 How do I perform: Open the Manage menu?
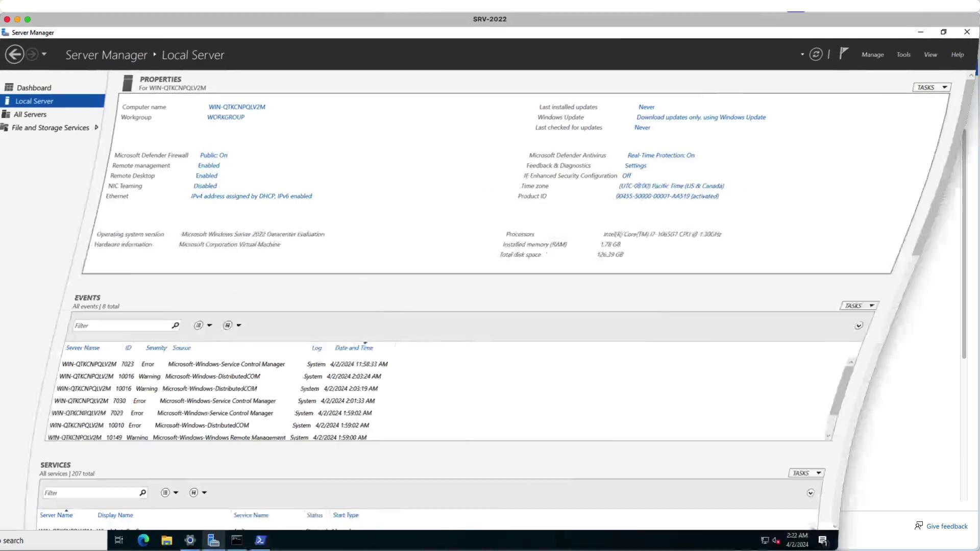872,55
